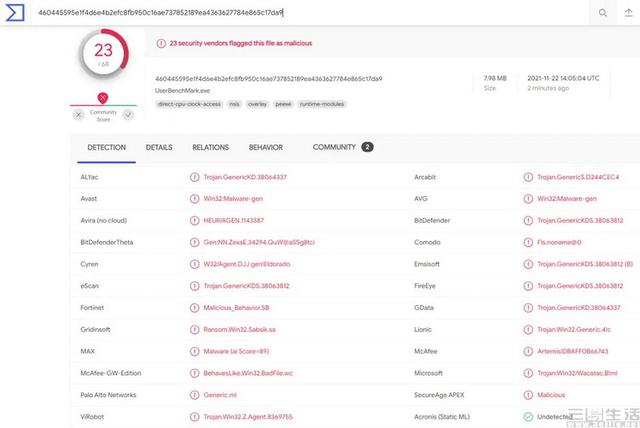
Task: Click the alert icon in eScan row
Action: tap(195, 286)
